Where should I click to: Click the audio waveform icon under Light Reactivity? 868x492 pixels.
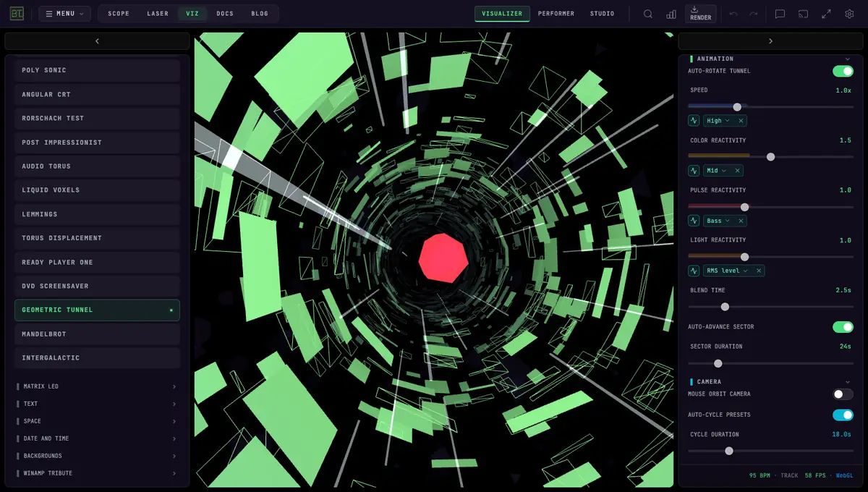(x=694, y=271)
